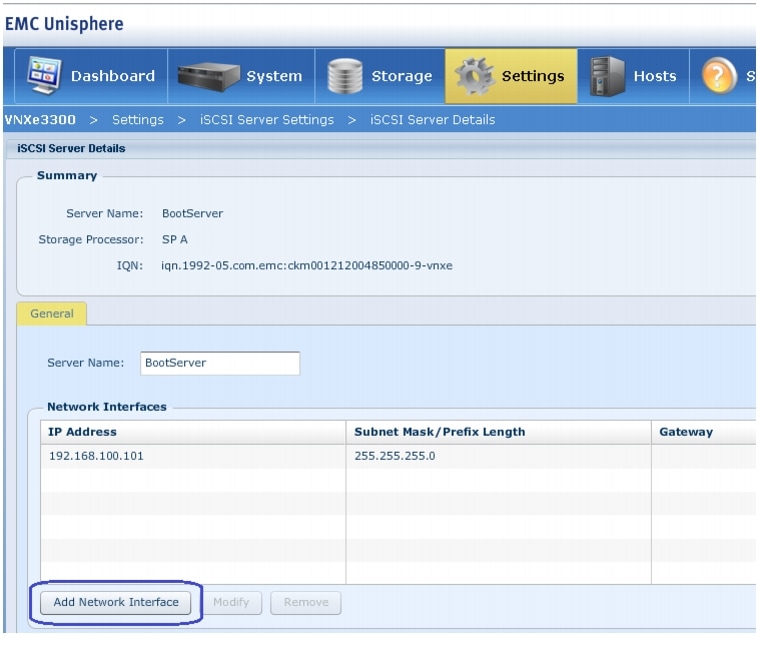Click the EMC Unisphere title
Viewport: 760px width, 663px height.
(64, 24)
